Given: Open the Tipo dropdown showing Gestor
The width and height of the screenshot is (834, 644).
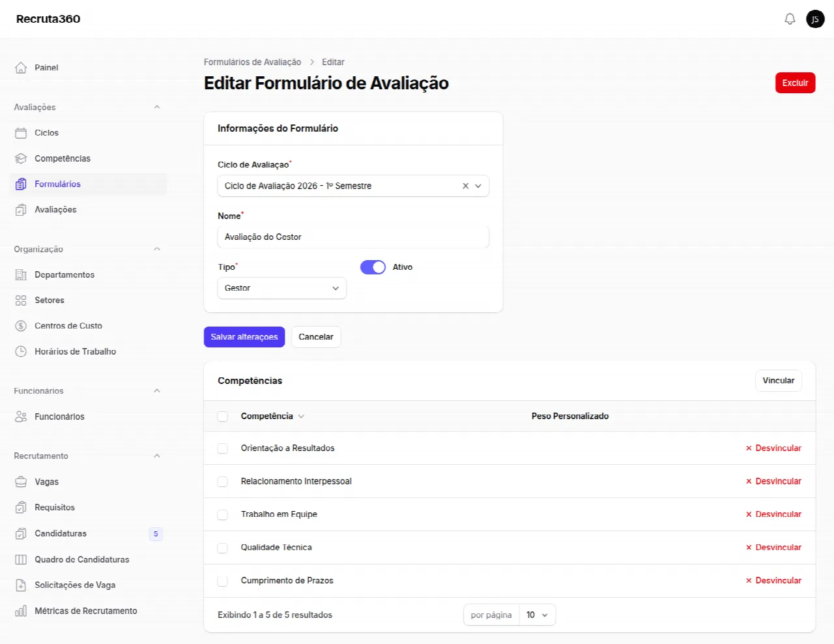Looking at the screenshot, I should click(x=281, y=288).
